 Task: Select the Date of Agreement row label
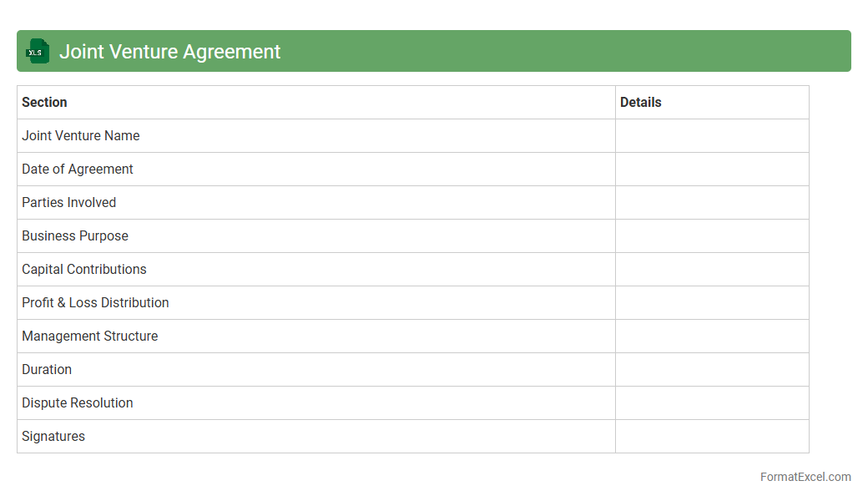78,169
